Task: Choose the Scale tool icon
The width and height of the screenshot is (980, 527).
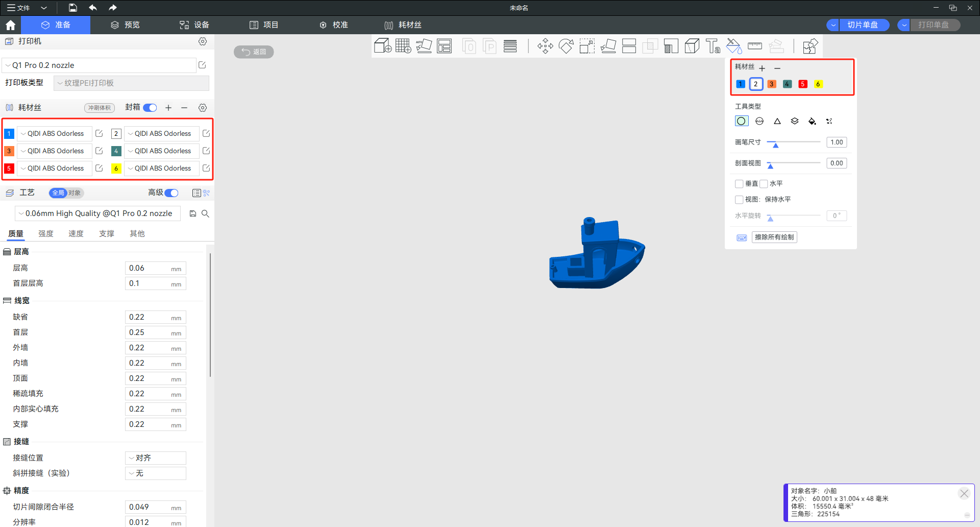Action: 587,46
